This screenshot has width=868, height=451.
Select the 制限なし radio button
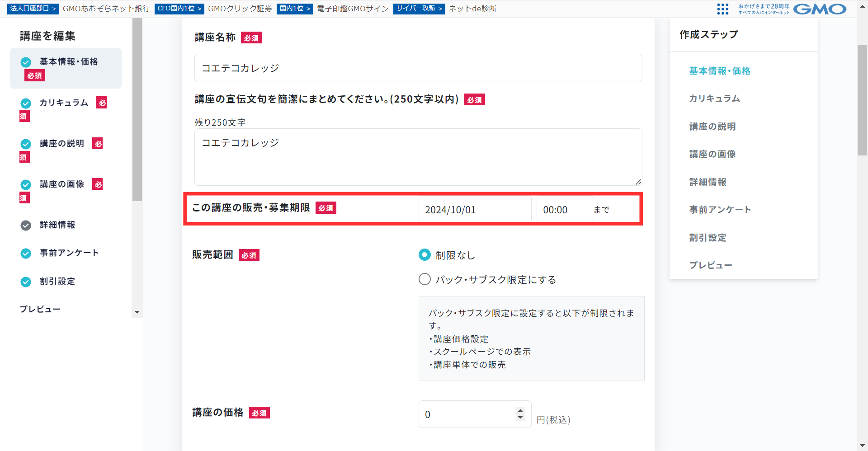click(x=425, y=255)
